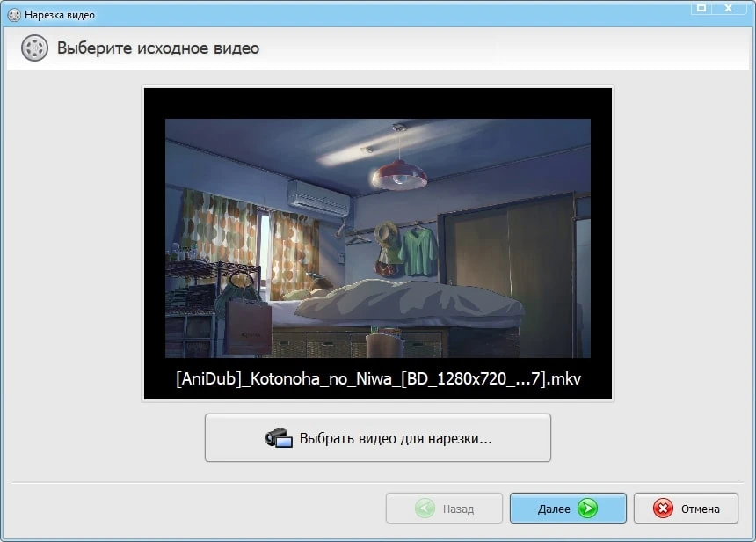The height and width of the screenshot is (542, 756).
Task: Click the red X icon beside Отмена
Action: [664, 509]
